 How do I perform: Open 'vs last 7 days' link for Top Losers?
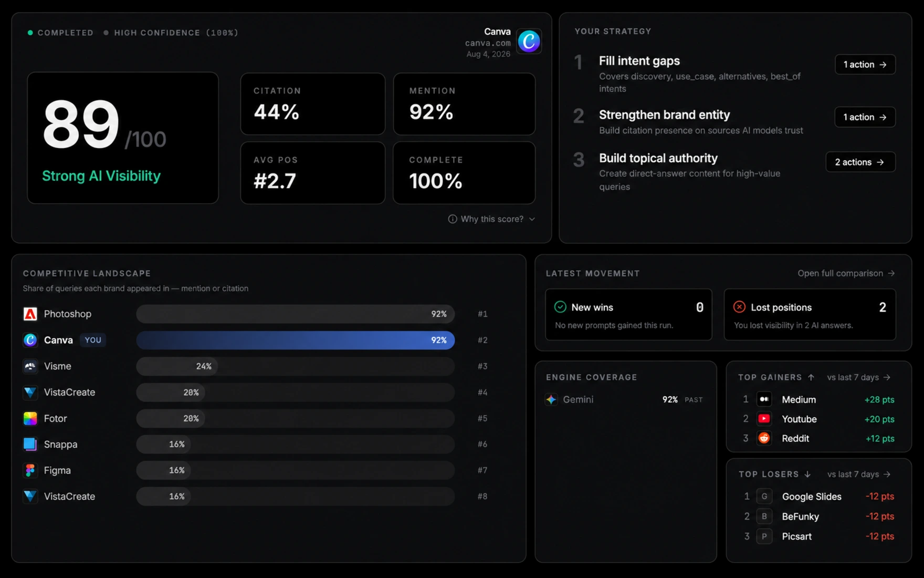tap(859, 474)
